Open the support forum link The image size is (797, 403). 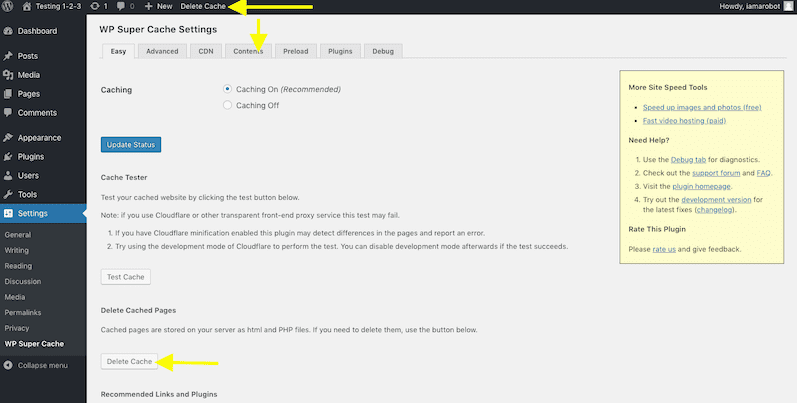[716, 173]
